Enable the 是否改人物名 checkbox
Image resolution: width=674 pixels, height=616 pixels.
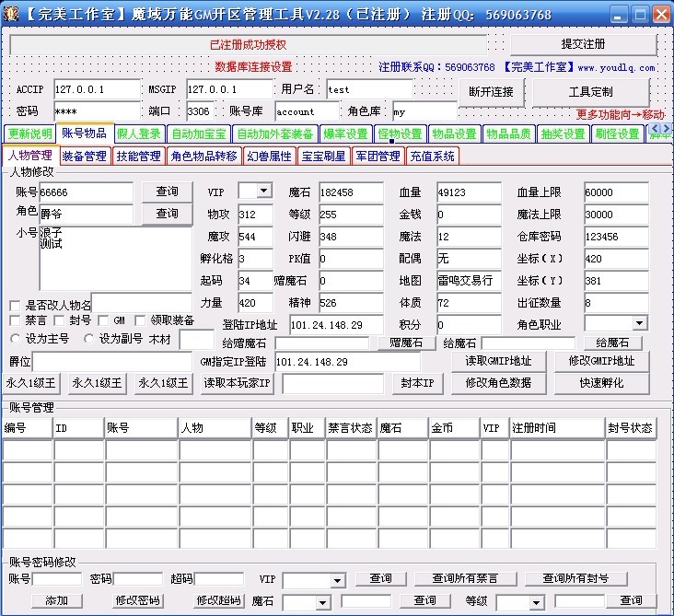pos(15,305)
